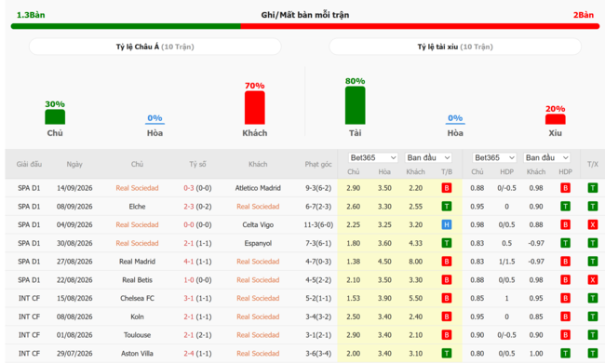Click the T/X column header
Screen dimensions: 605x364
(x=593, y=164)
